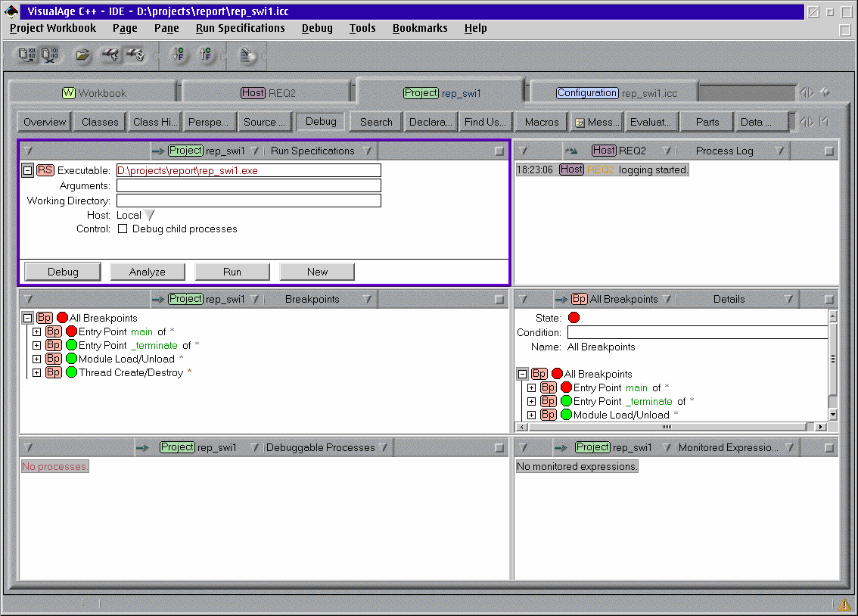Switch to the Workbook notebook tab
858x616 pixels.
94,93
